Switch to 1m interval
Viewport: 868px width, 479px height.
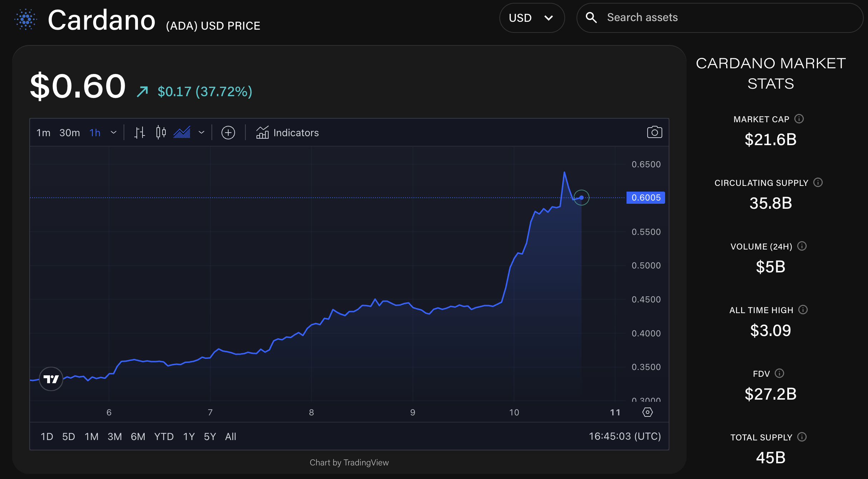click(x=43, y=133)
